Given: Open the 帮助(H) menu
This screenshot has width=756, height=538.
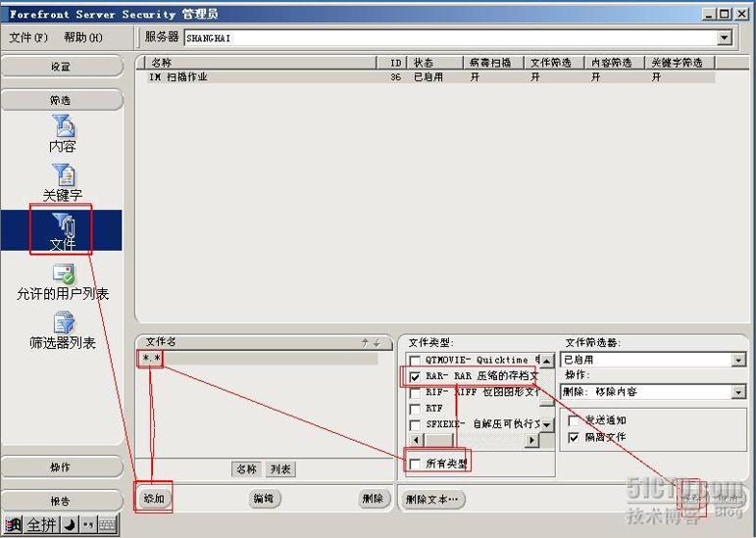Looking at the screenshot, I should coord(83,37).
